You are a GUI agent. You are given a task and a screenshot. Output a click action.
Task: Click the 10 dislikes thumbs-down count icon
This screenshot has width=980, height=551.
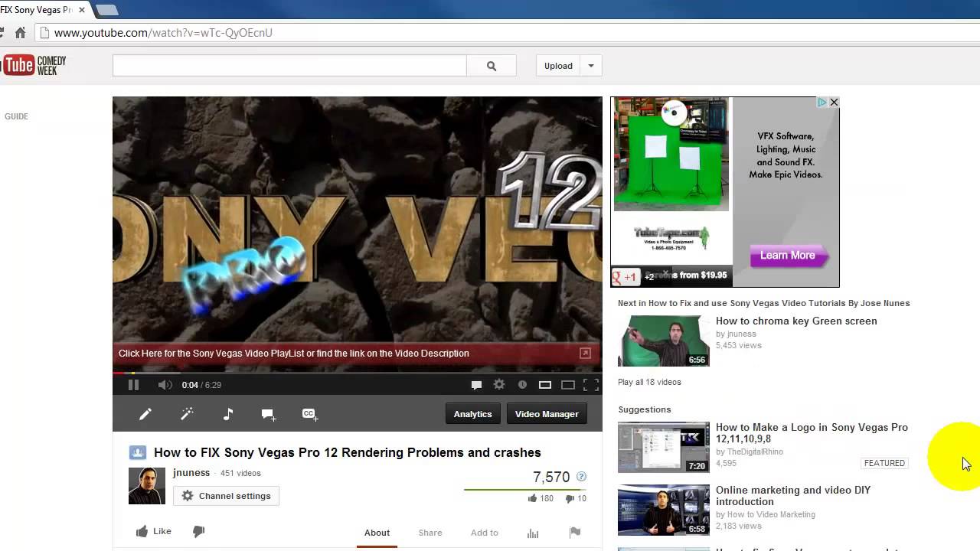pos(570,498)
